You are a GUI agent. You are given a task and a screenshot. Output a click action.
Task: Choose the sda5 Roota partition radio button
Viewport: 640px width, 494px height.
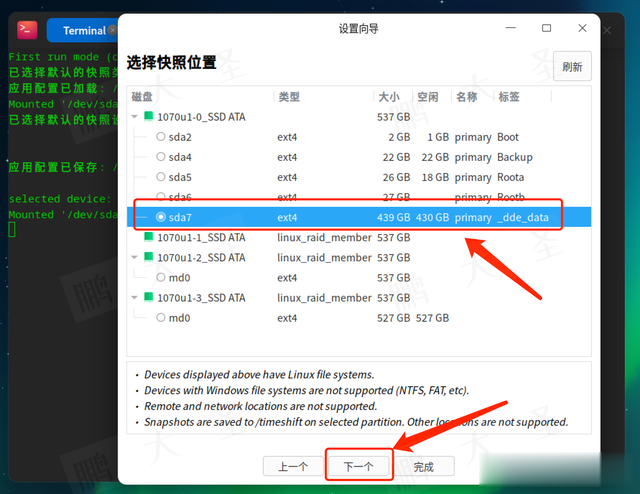tap(161, 177)
